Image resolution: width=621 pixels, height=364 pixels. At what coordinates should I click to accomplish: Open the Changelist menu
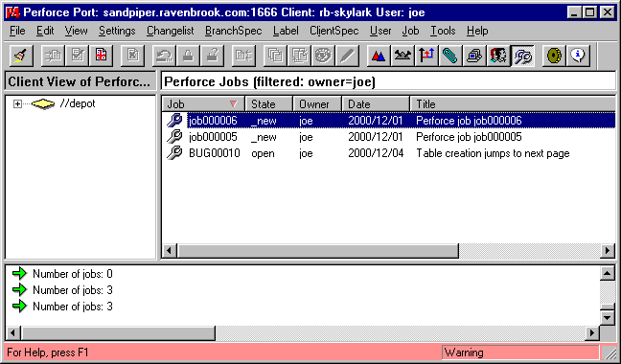pyautogui.click(x=171, y=31)
